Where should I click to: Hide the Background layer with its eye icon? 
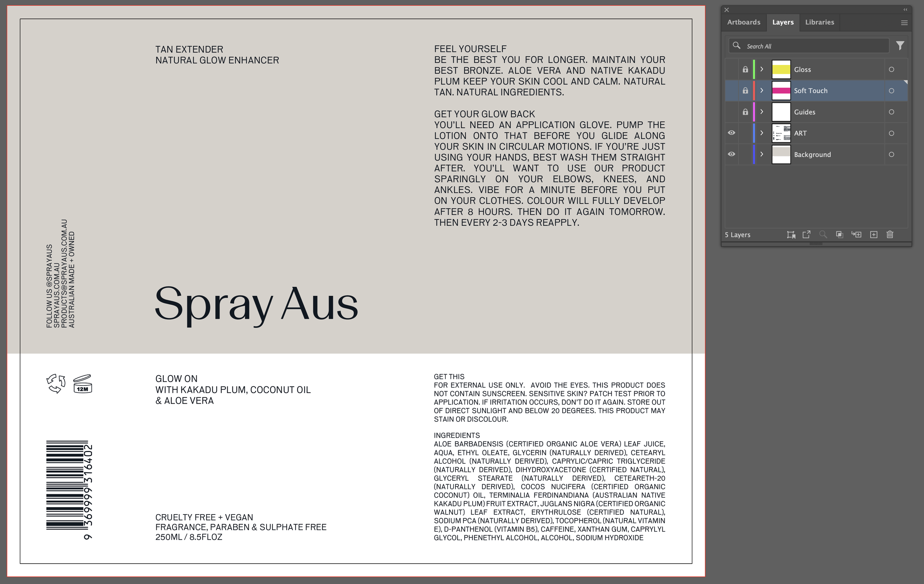click(731, 154)
